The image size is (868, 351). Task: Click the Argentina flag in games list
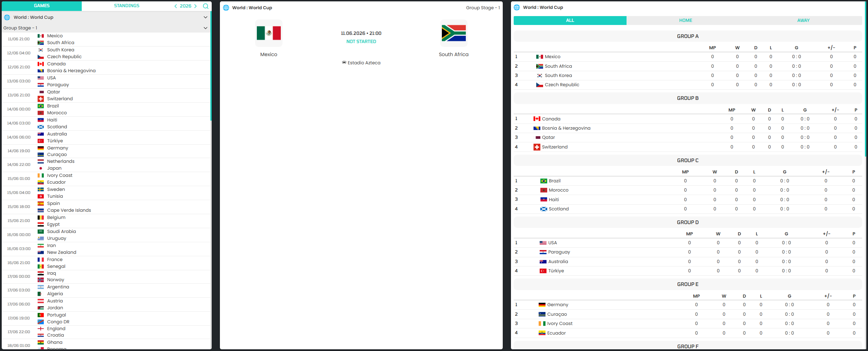coord(41,287)
